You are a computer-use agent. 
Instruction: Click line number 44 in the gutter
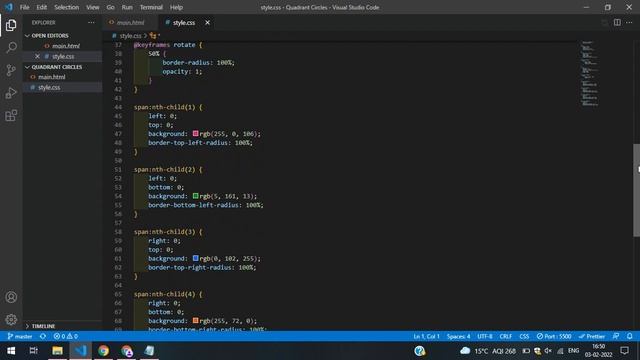pyautogui.click(x=118, y=107)
